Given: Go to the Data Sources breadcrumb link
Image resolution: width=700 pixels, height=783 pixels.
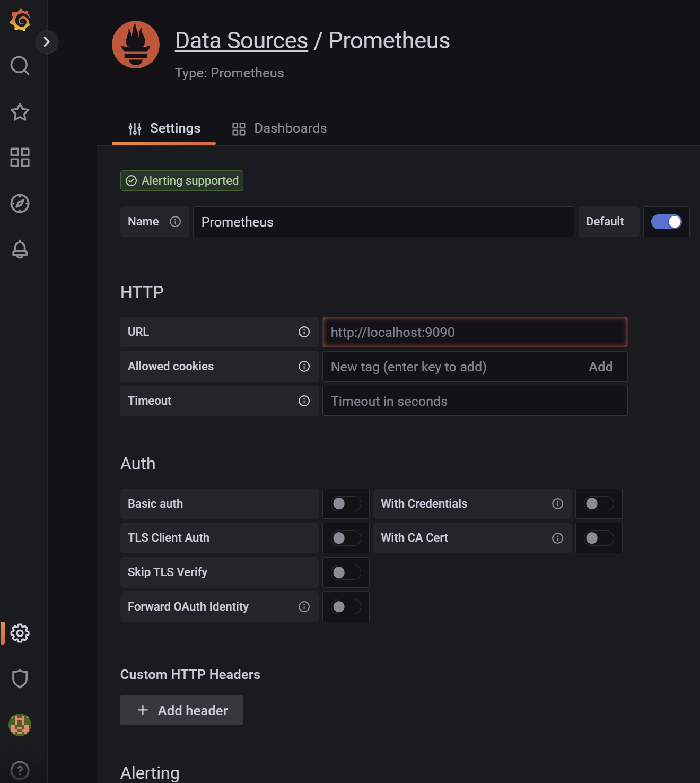Looking at the screenshot, I should 241,41.
